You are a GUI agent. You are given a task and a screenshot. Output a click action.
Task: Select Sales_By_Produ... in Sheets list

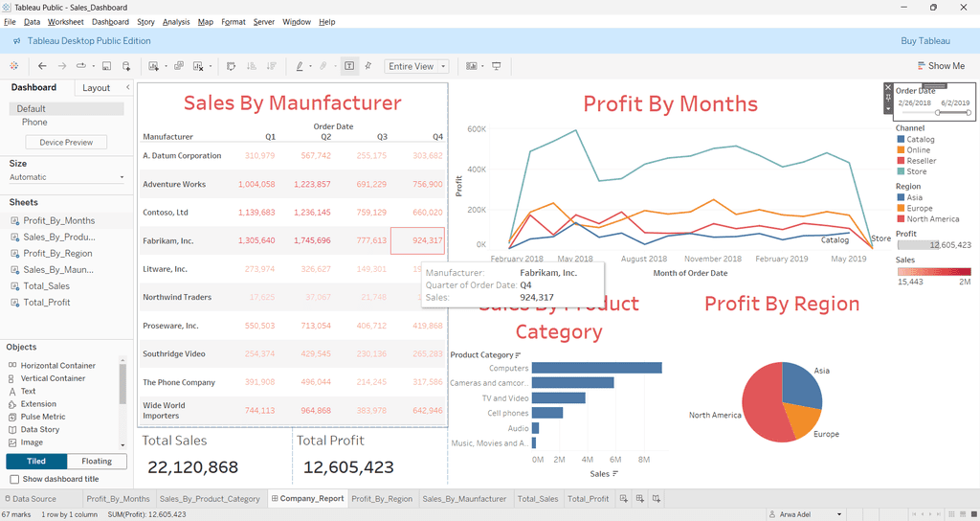(x=58, y=238)
